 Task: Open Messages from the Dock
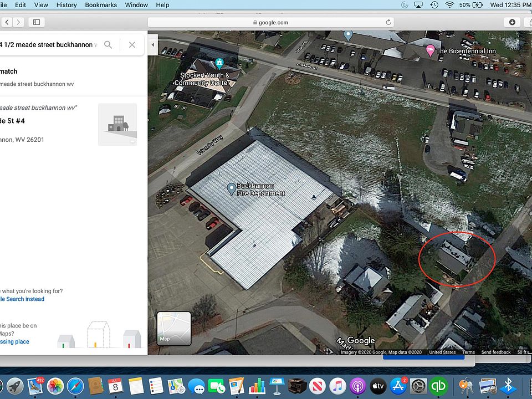pos(196,386)
